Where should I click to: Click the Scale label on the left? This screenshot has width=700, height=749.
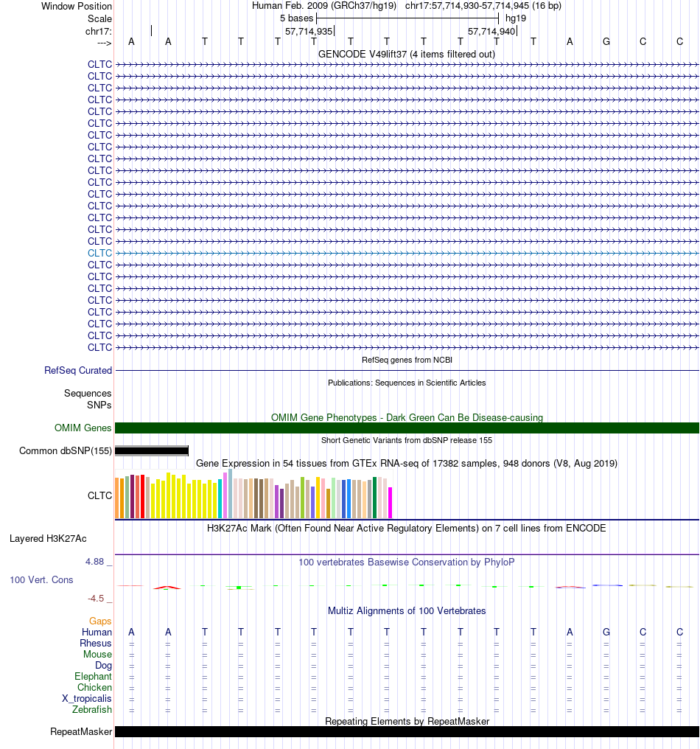click(x=99, y=18)
